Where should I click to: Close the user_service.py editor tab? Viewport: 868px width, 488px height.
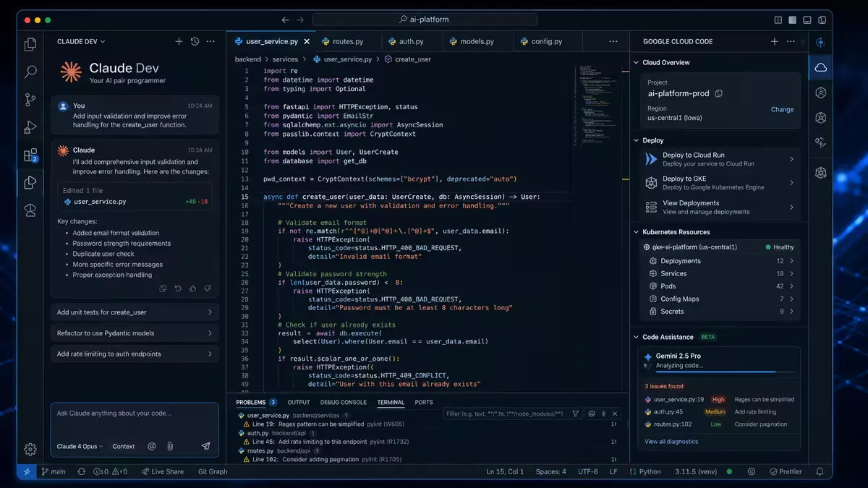click(307, 42)
